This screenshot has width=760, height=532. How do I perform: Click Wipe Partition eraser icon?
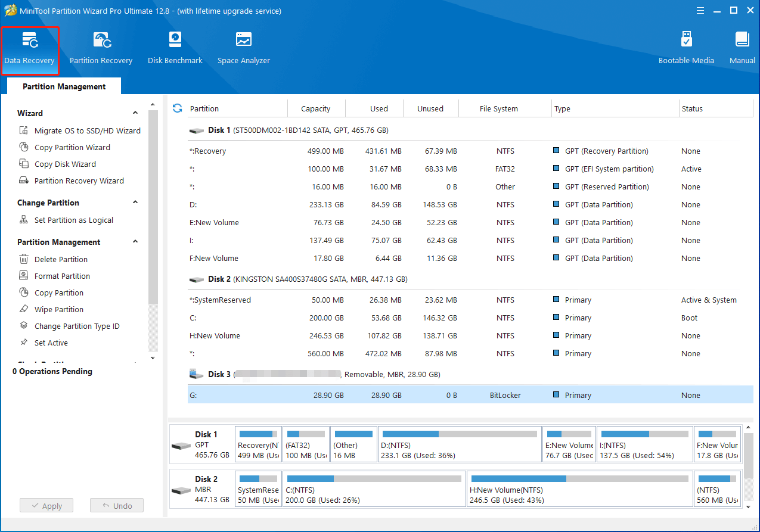click(24, 309)
